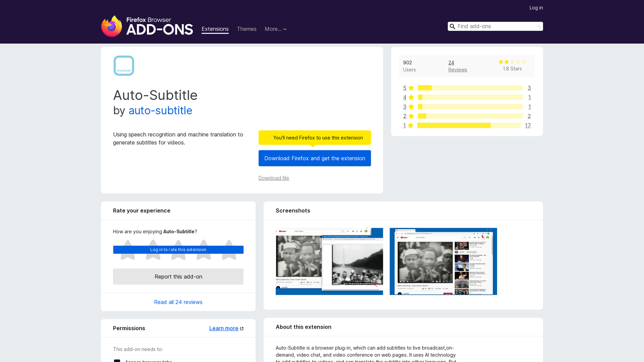Open the Extensions tab
The width and height of the screenshot is (644, 362).
(x=215, y=29)
